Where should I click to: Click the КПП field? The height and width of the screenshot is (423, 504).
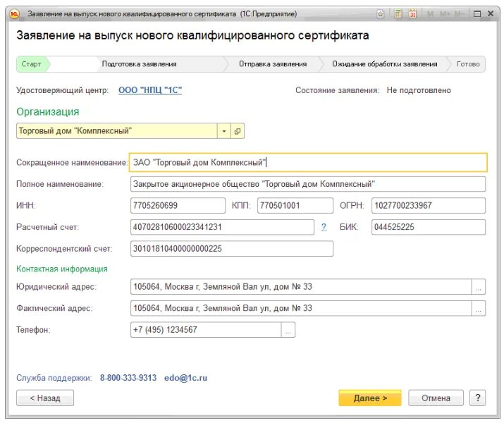point(295,206)
